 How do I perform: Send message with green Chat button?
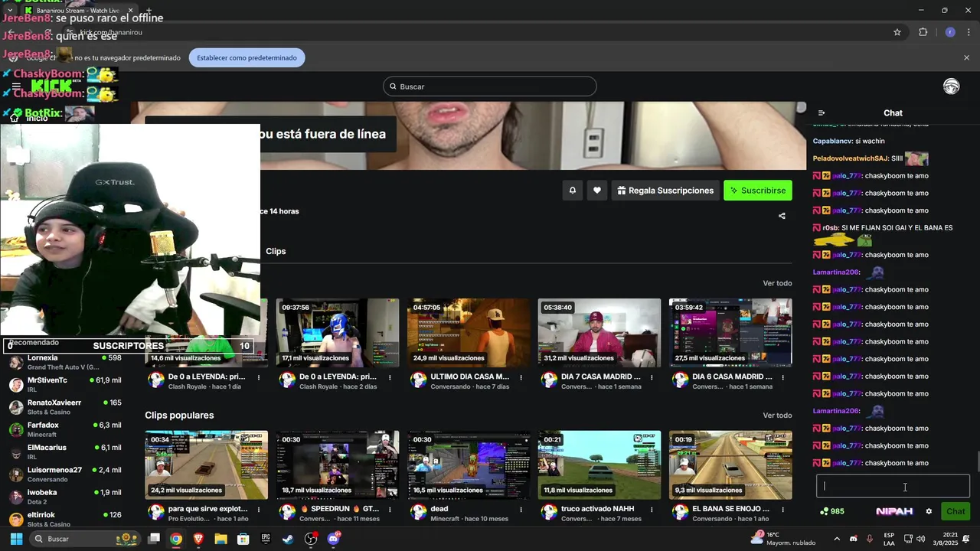pos(955,511)
